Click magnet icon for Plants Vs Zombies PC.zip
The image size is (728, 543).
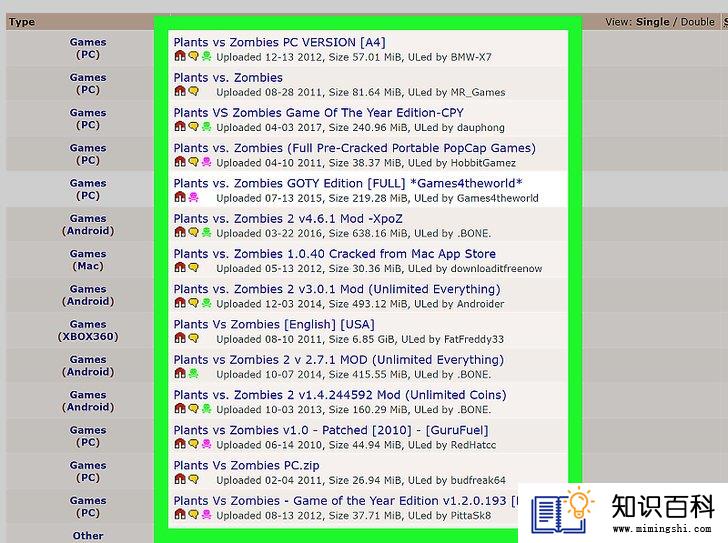click(x=180, y=479)
